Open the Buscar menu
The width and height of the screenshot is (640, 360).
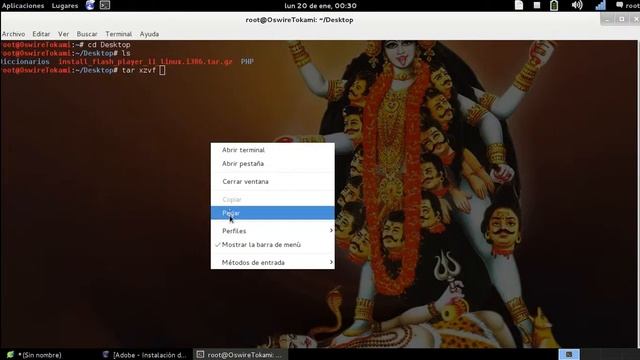tap(87, 34)
